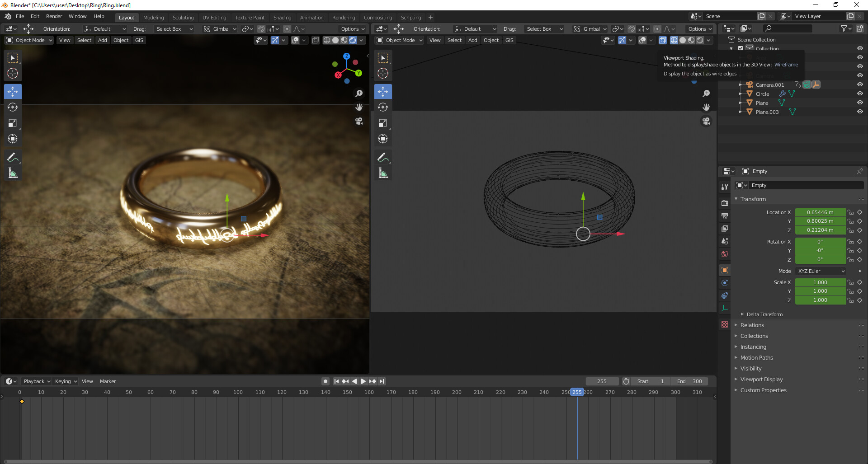This screenshot has width=868, height=464.
Task: Switch left viewport to wireframe shading
Action: tap(327, 40)
